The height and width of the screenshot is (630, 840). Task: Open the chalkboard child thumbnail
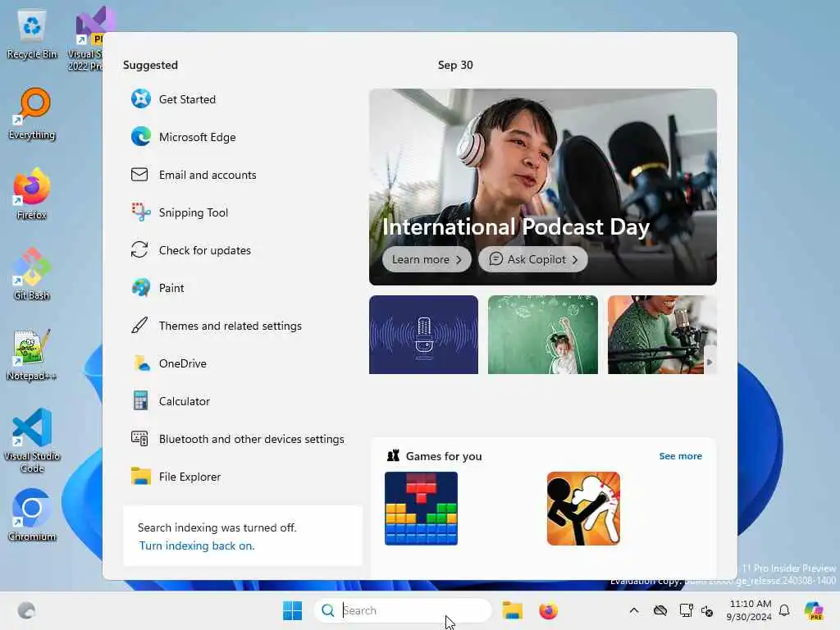tap(543, 335)
